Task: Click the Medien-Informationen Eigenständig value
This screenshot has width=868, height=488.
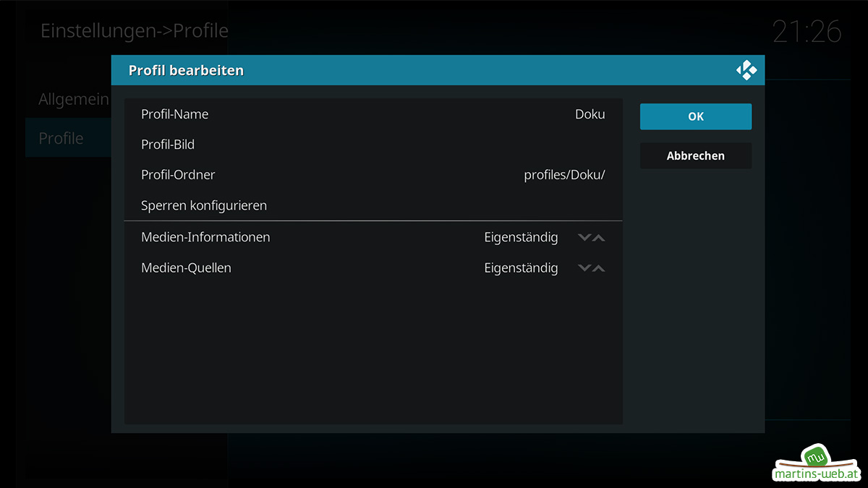Action: [521, 237]
